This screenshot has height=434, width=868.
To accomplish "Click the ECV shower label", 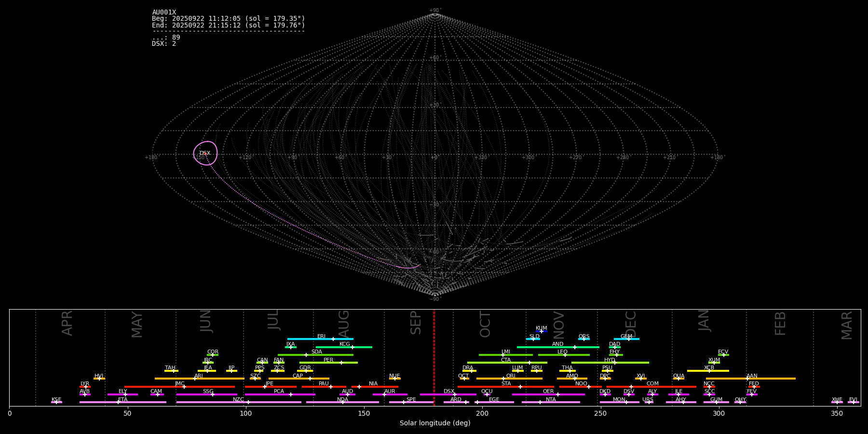I will 723,352.
